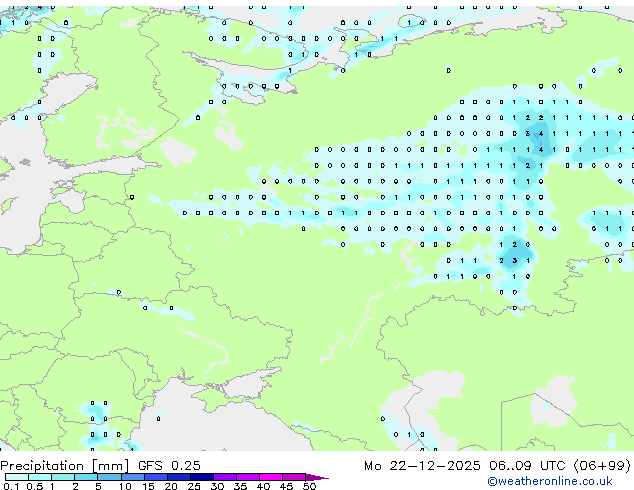Click the legend scale label '25'
This screenshot has width=634, height=490.
click(194, 486)
